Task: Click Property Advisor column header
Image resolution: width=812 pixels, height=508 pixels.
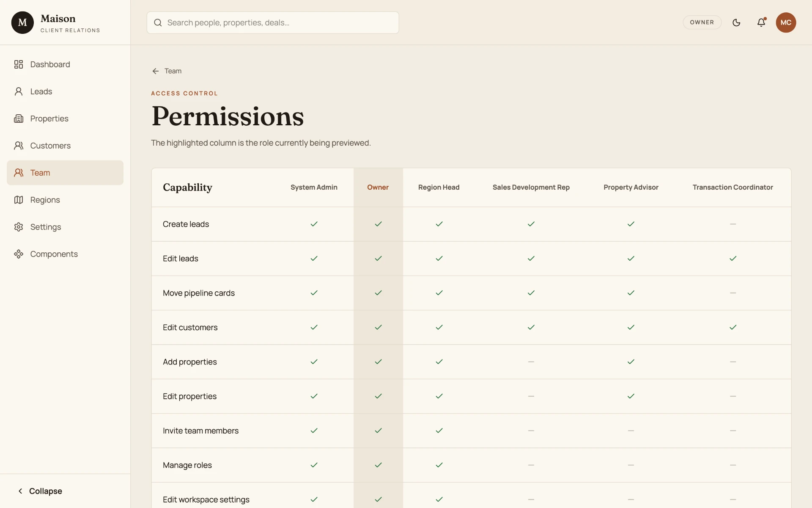Action: pos(631,187)
